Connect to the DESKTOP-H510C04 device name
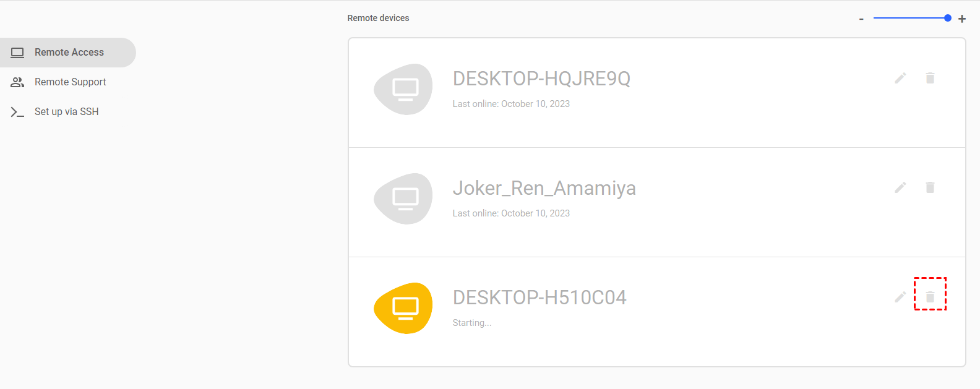The width and height of the screenshot is (980, 389). click(539, 297)
